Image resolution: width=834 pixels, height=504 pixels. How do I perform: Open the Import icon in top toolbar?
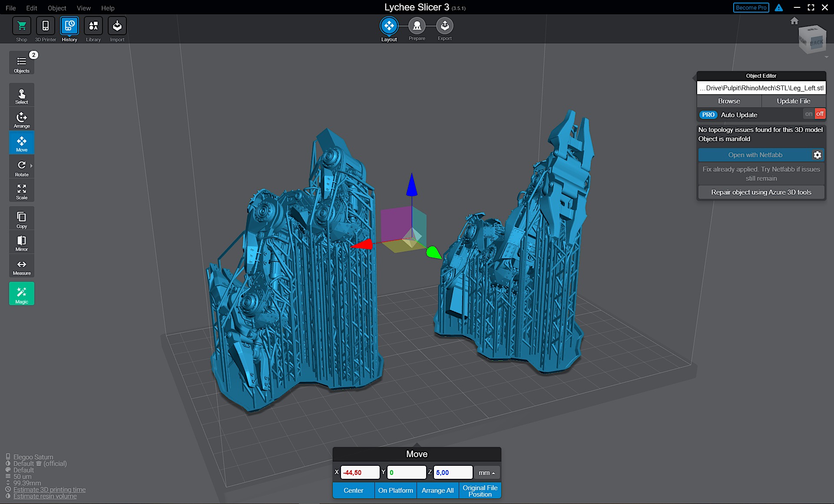(x=117, y=27)
